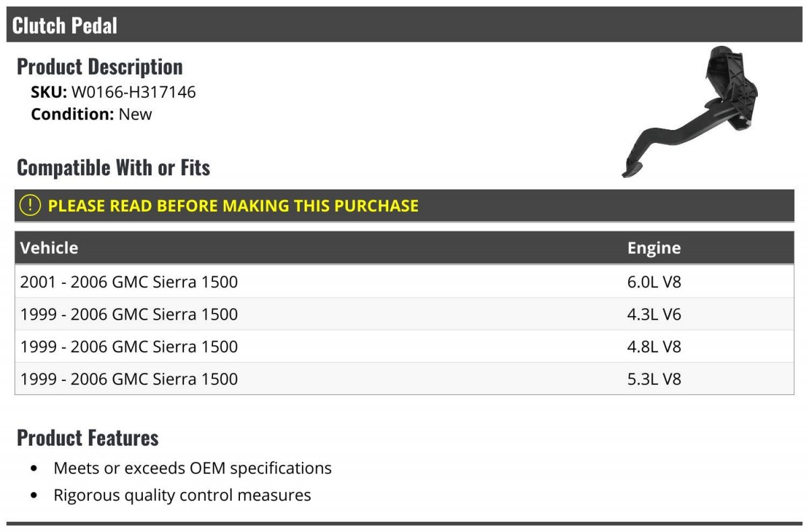Click the Engine column header
The height and width of the screenshot is (532, 809).
pyautogui.click(x=653, y=247)
